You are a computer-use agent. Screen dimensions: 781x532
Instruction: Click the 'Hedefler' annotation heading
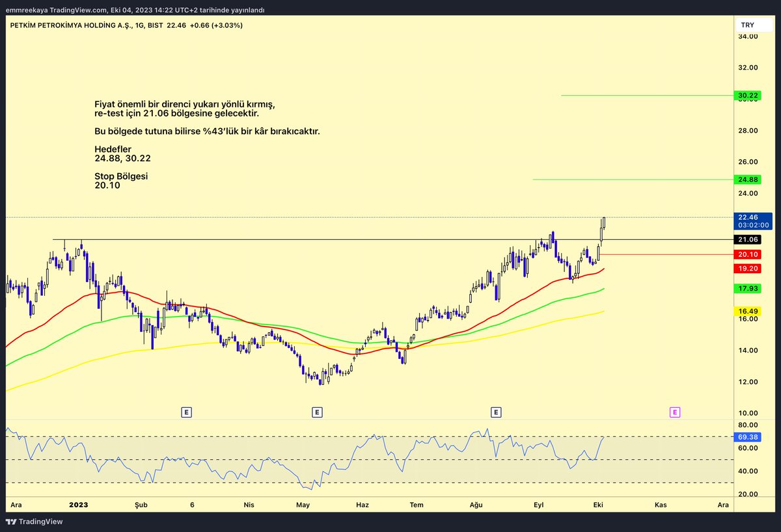(x=113, y=150)
